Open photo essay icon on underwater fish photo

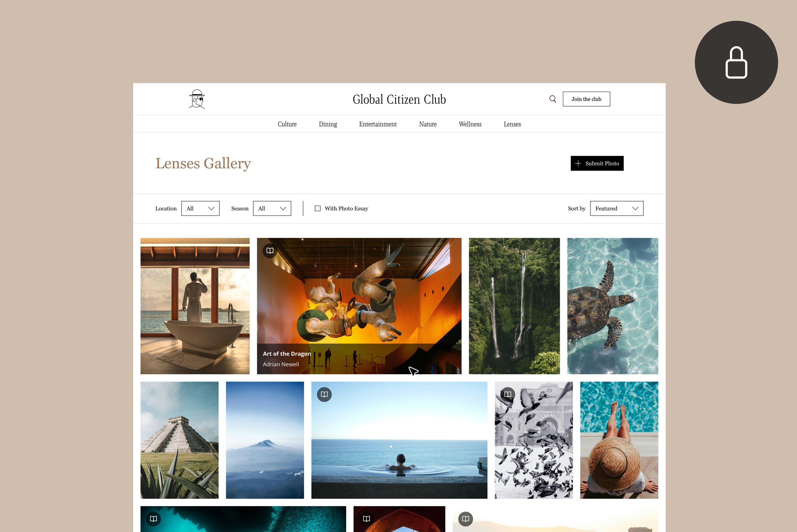point(154,519)
